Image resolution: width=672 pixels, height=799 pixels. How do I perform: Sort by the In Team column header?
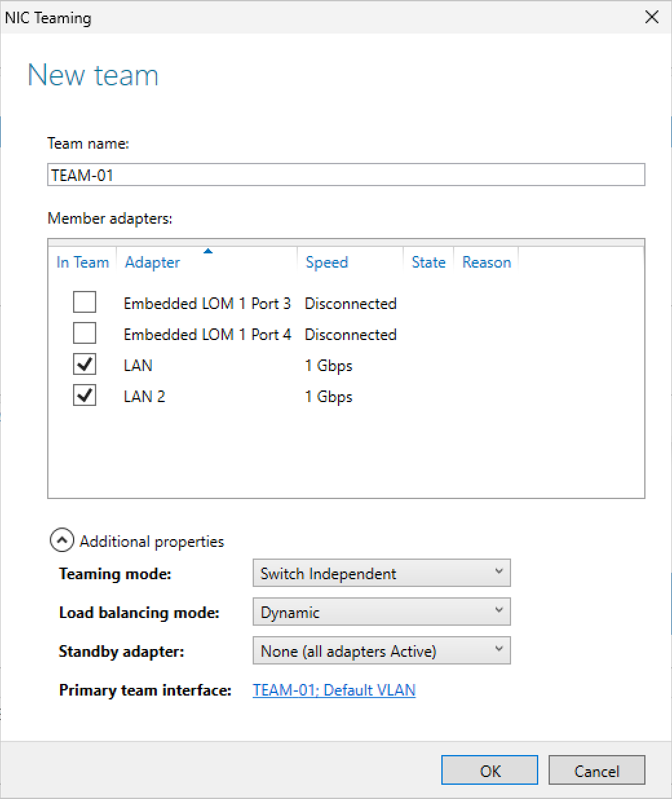(x=83, y=262)
